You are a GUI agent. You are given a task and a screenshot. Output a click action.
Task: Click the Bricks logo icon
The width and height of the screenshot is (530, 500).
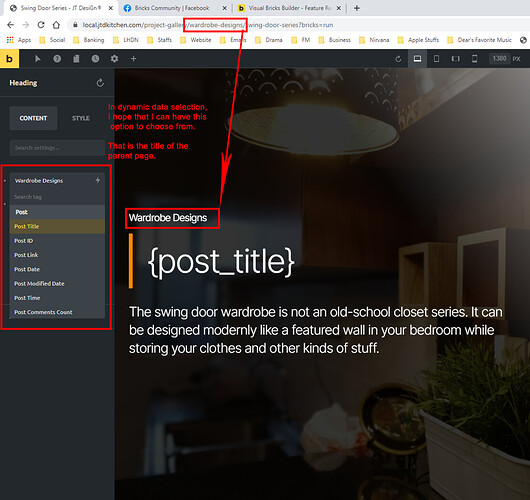point(9,59)
